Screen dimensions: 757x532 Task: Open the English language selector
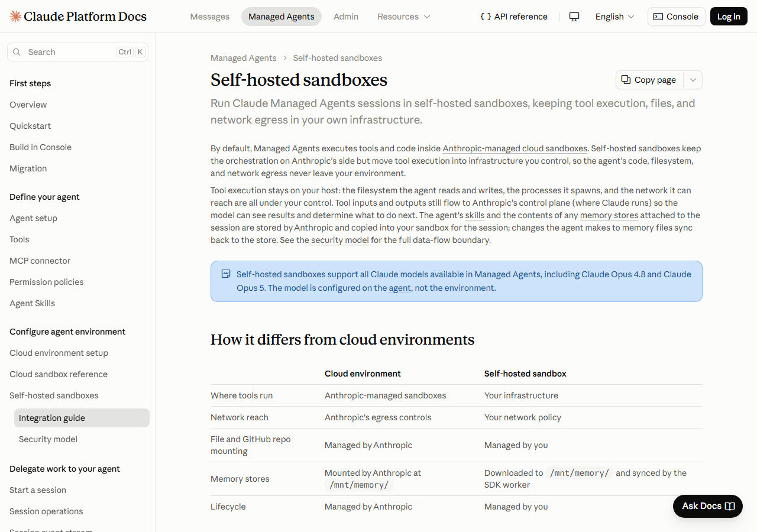[614, 17]
